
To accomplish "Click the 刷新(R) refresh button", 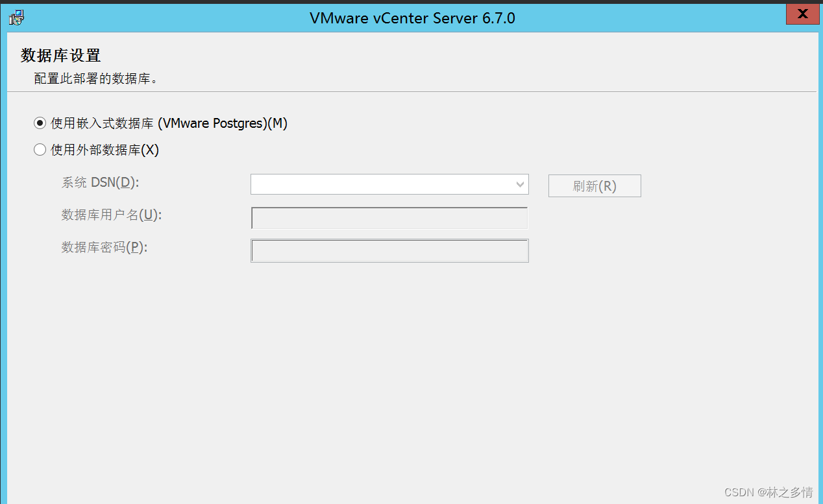I will 595,186.
